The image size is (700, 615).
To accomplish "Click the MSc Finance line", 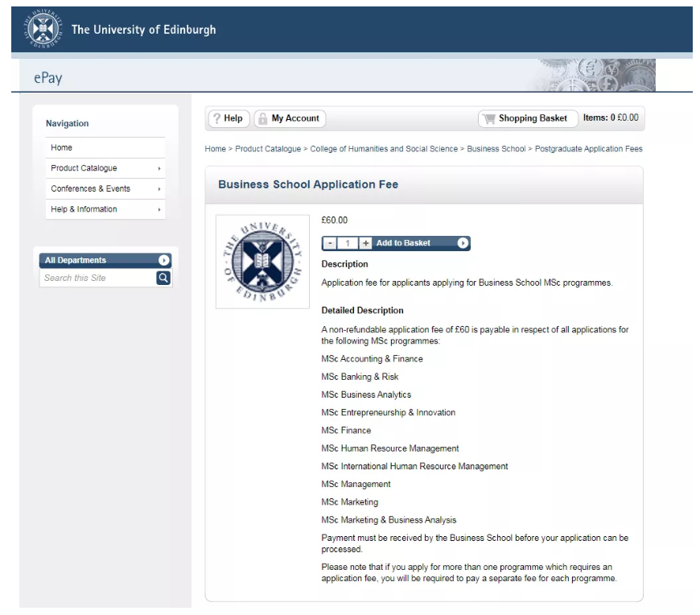I will click(x=346, y=430).
